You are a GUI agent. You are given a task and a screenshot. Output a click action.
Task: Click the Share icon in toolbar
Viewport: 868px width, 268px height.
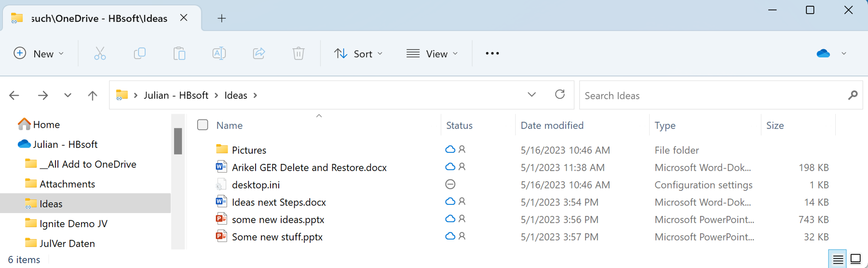(x=259, y=54)
